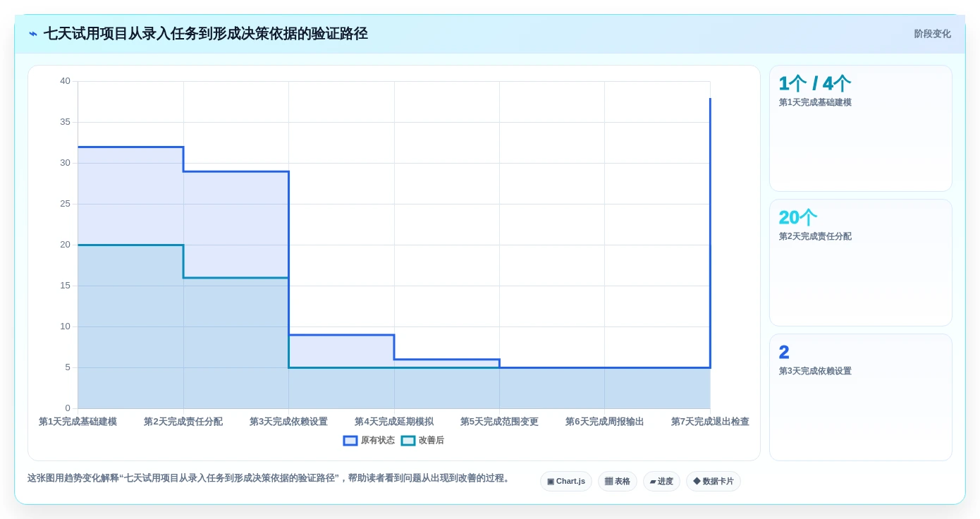Click the 原有状态 legend color box
Viewport: 980px width, 519px height.
(x=350, y=441)
